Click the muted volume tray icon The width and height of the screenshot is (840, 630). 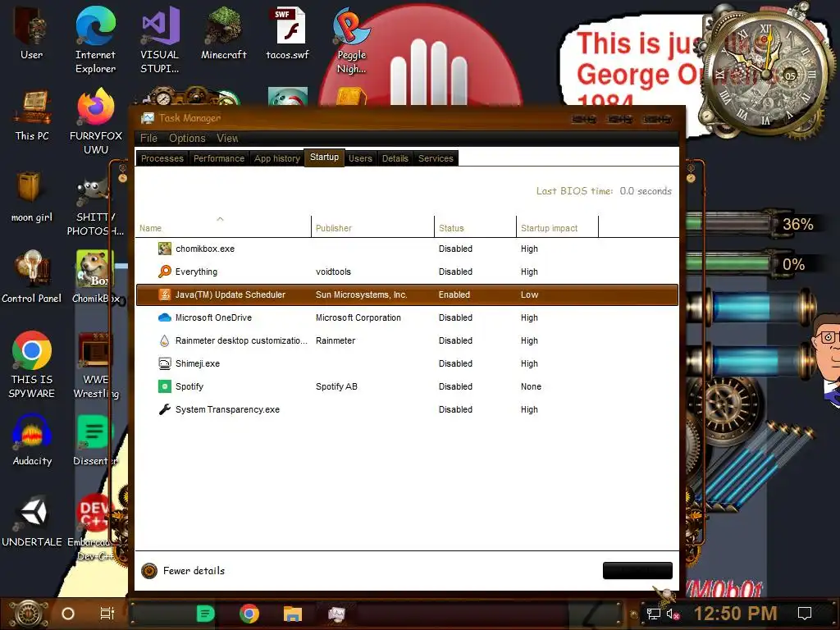pos(673,614)
